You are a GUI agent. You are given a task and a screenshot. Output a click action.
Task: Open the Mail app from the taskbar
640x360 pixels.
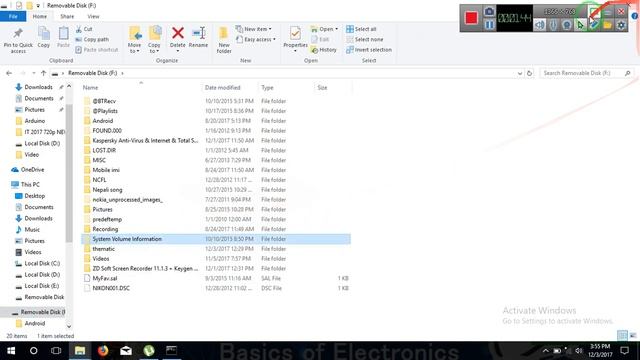click(126, 351)
